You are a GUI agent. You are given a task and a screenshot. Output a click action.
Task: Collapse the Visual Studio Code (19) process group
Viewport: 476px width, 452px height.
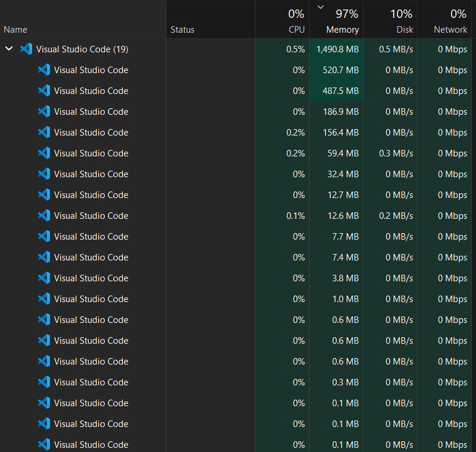pyautogui.click(x=9, y=49)
